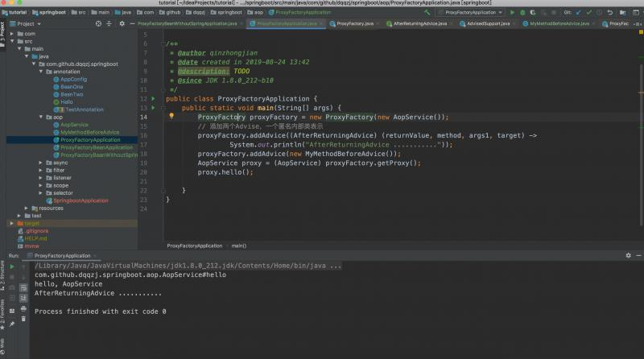Click tutorial in navigation breadcrumb

click(x=14, y=12)
